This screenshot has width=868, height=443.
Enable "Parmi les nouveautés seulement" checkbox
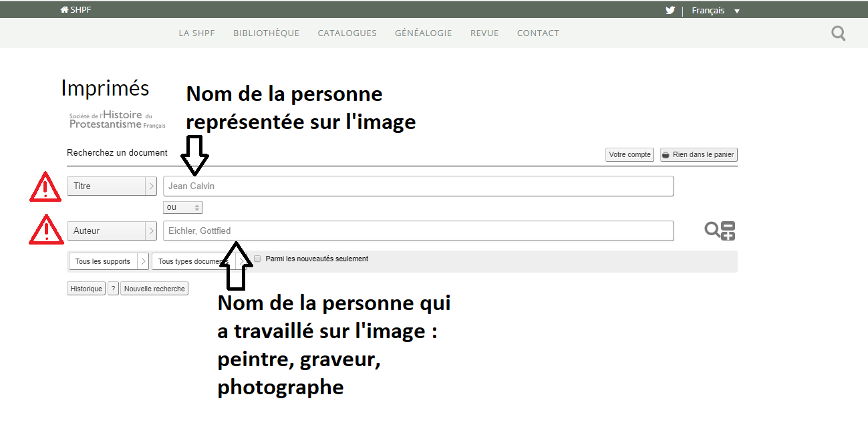pyautogui.click(x=257, y=259)
